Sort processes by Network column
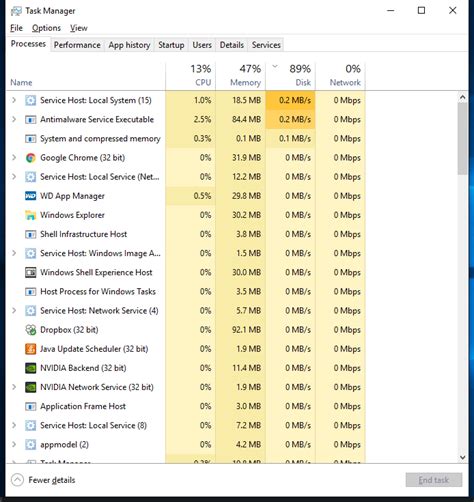 [340, 76]
